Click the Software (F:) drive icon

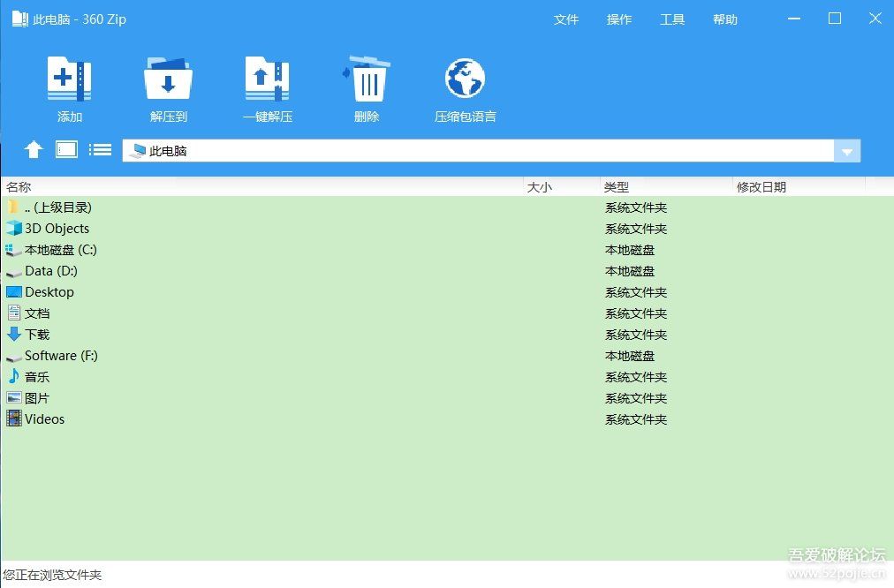click(13, 358)
